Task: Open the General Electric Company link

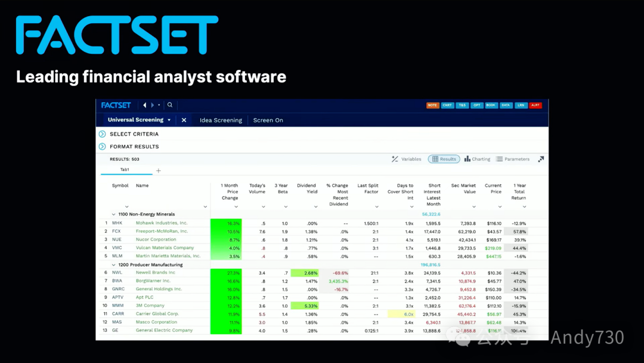Action: [x=165, y=330]
